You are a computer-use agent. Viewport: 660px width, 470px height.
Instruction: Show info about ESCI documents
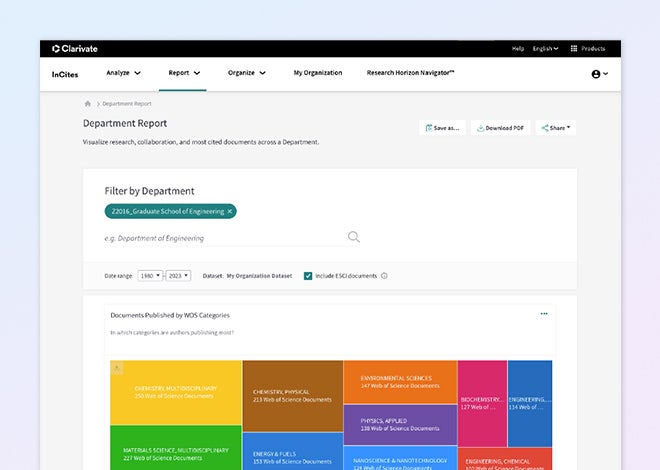384,275
